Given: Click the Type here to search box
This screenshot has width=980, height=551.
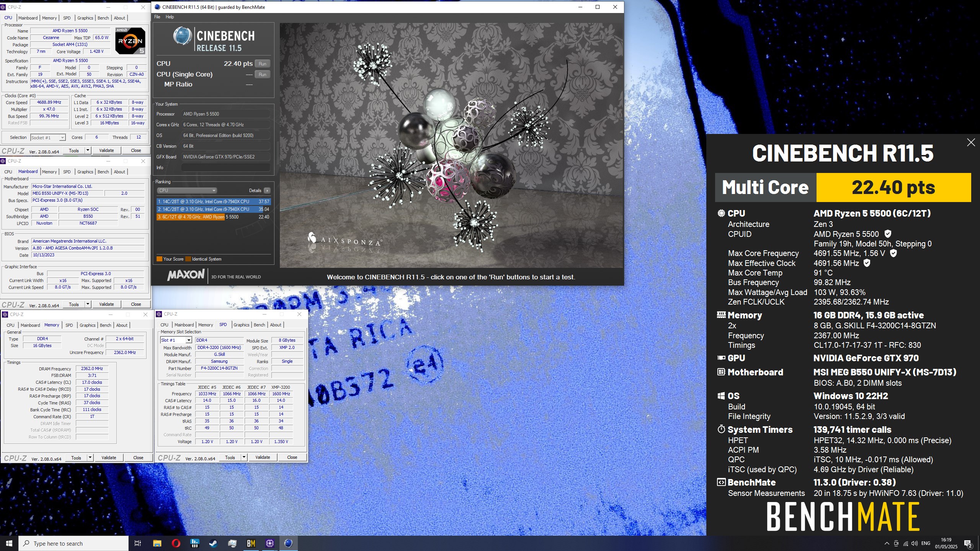Looking at the screenshot, I should (x=73, y=543).
